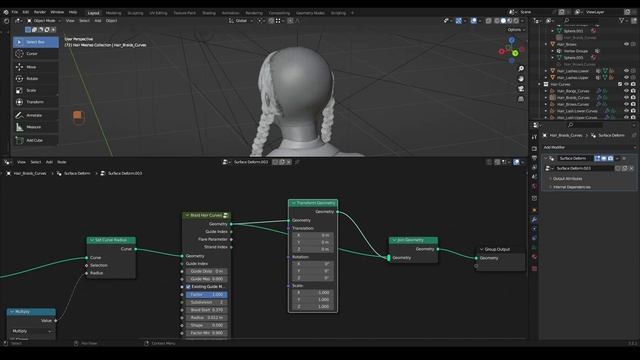Choose the Annotate tool
This screenshot has height=360, width=640.
point(36,116)
